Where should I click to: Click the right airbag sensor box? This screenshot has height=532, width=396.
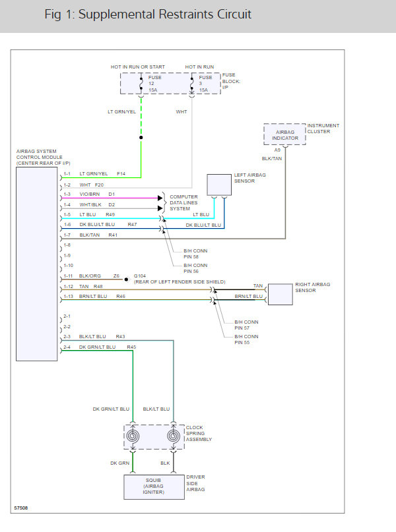tap(280, 295)
